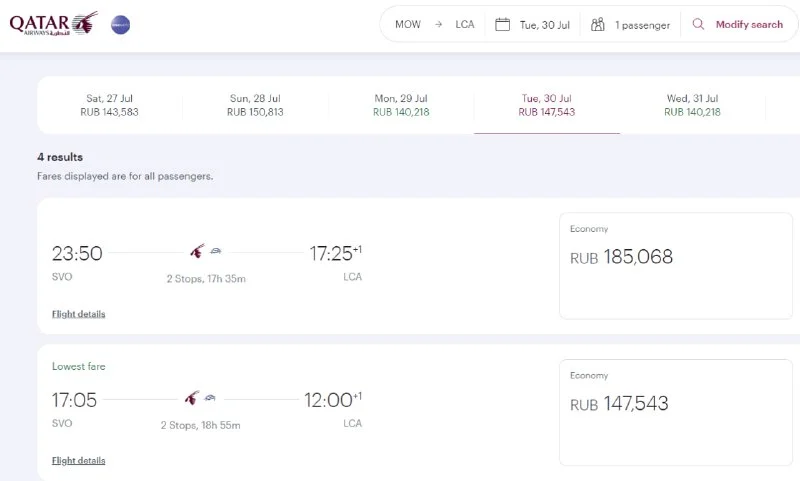
Task: Click the magnifier icon beside Modify search
Action: (x=699, y=24)
